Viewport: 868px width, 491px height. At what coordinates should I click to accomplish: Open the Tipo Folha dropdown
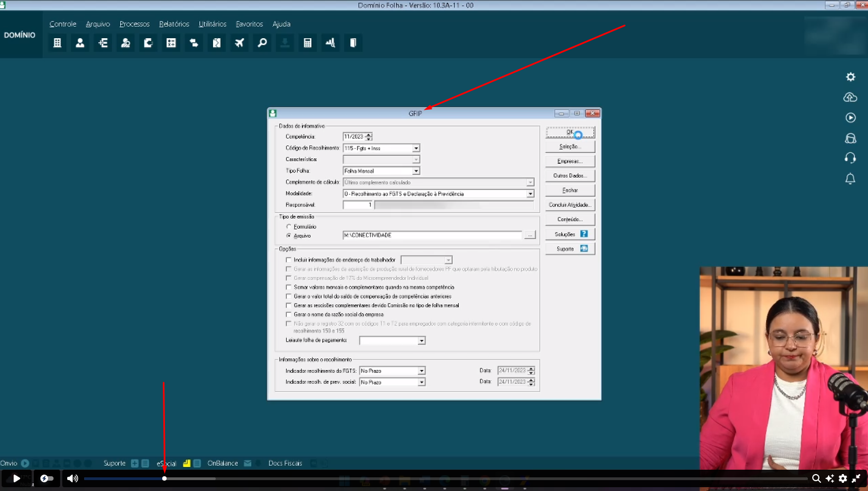(x=416, y=171)
